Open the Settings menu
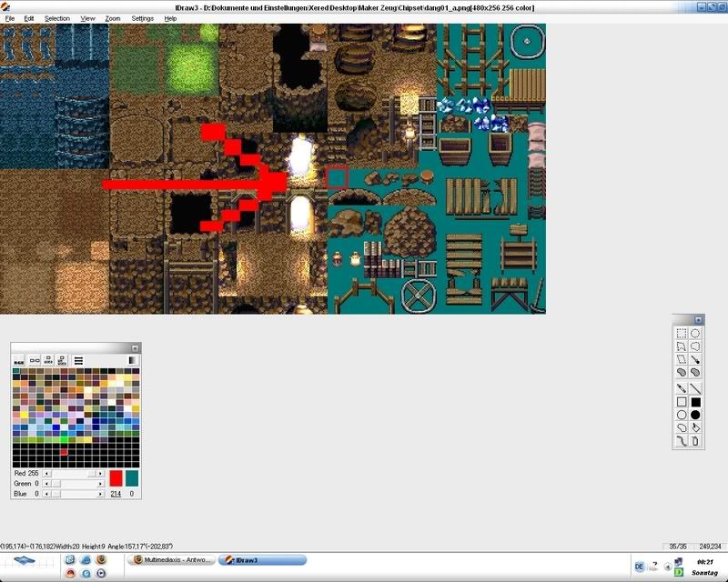Viewport: 728px width, 582px height. click(142, 18)
